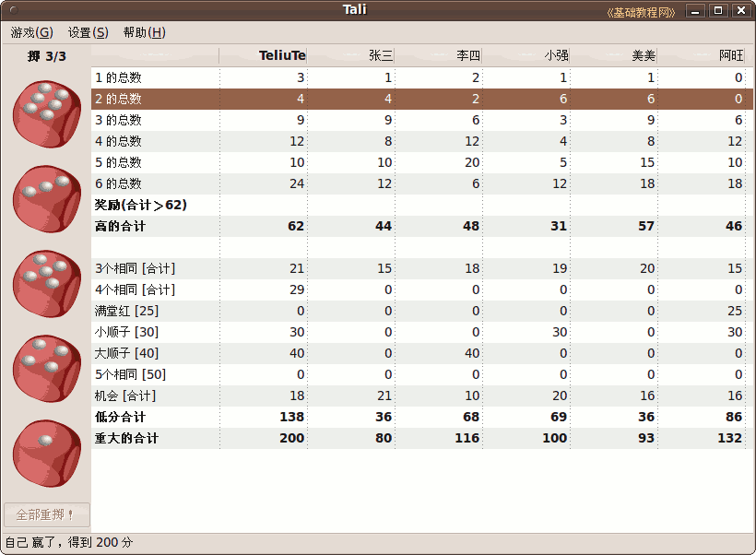This screenshot has height=555, width=756.
Task: Minimize the Tali window
Action: coord(695,11)
